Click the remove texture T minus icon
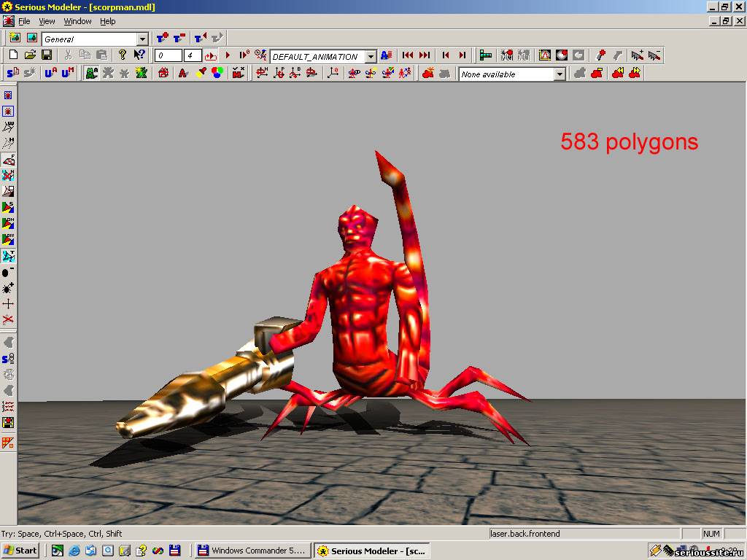Screen dimensions: 747x560 pos(179,38)
